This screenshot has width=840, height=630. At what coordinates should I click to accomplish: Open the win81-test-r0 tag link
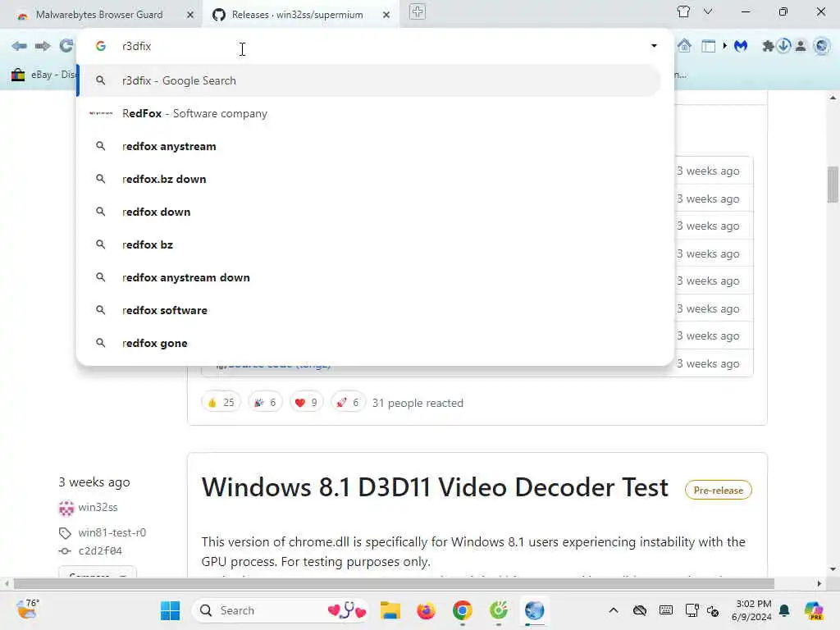click(x=112, y=532)
